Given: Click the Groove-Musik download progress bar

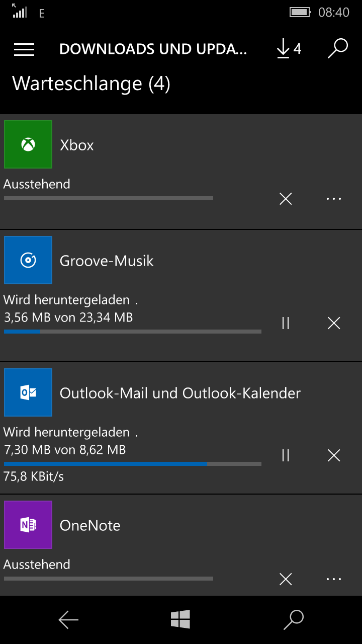Looking at the screenshot, I should [x=133, y=332].
